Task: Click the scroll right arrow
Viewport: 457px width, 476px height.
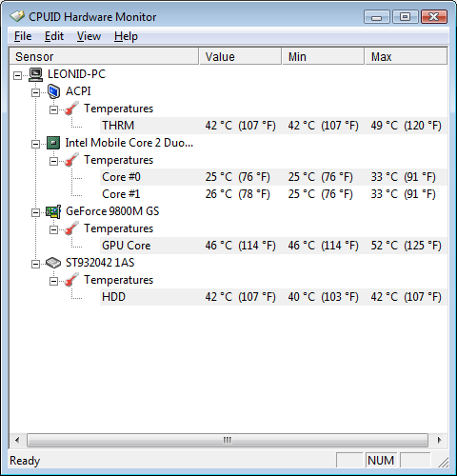Action: (x=440, y=440)
